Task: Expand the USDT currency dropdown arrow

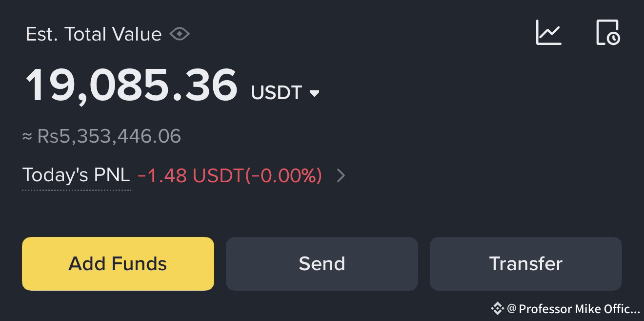Action: tap(315, 93)
